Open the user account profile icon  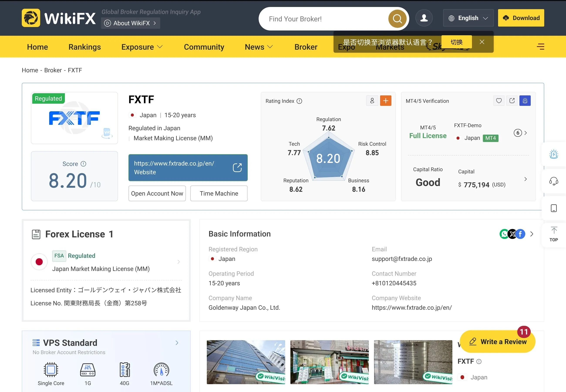424,18
